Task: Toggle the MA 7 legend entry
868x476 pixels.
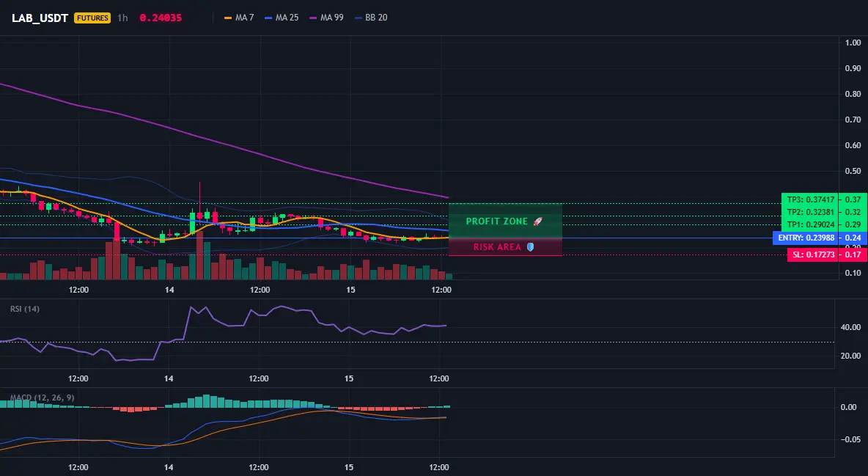Action: [238, 18]
